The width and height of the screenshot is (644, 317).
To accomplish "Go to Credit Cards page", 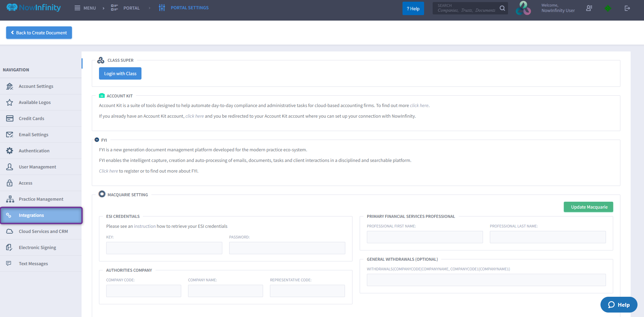I will click(x=41, y=118).
